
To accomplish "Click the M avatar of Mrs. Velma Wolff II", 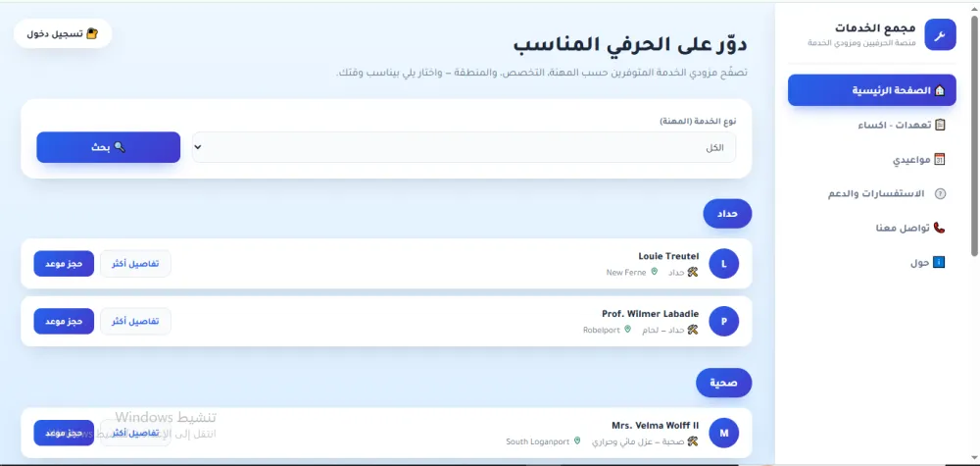I will pos(724,433).
